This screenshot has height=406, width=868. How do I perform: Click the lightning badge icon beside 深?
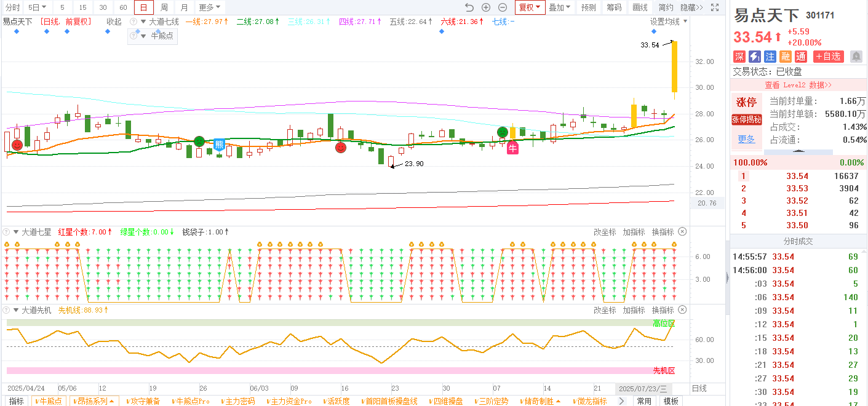pos(755,57)
